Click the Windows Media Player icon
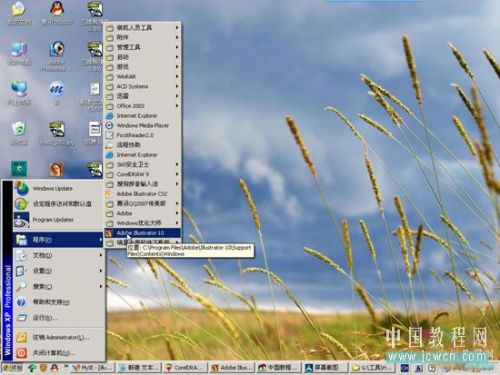Viewport: 500px width, 375px height. 109,125
